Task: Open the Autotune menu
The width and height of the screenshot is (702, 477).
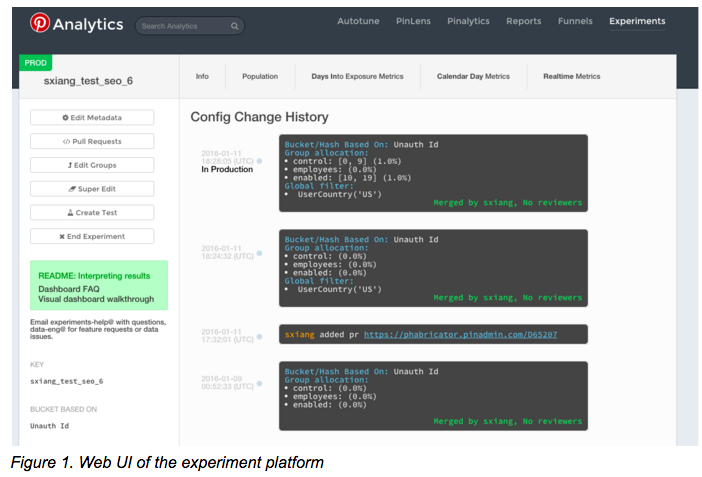Action: click(x=358, y=21)
